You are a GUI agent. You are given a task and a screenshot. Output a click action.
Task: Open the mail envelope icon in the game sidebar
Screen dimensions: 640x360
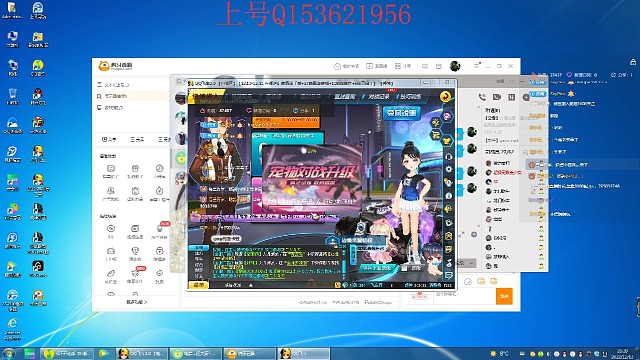(x=449, y=249)
